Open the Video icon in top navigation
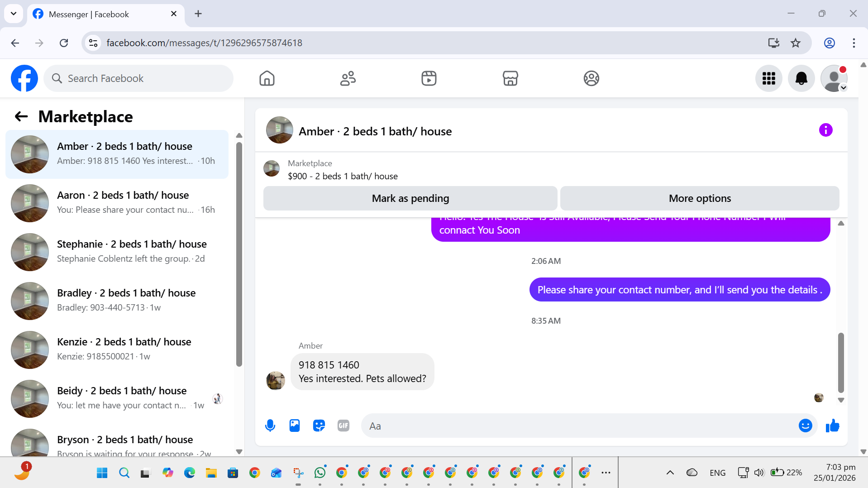868x488 pixels. coord(429,78)
